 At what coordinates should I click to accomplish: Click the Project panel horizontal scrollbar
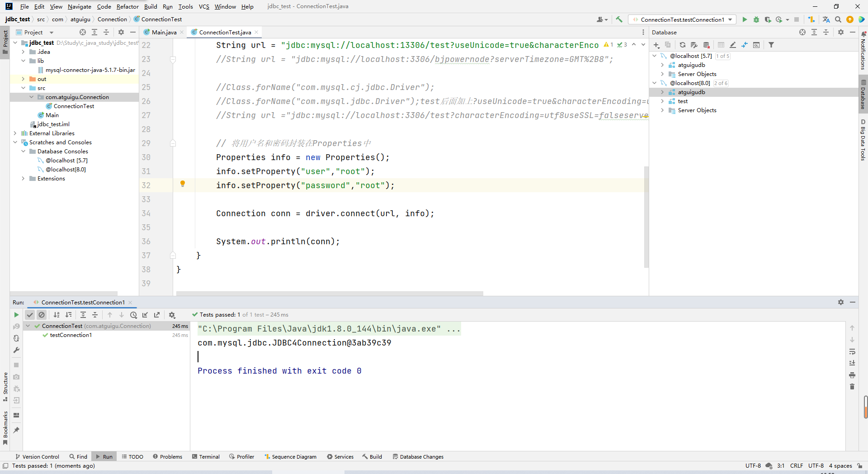64,294
